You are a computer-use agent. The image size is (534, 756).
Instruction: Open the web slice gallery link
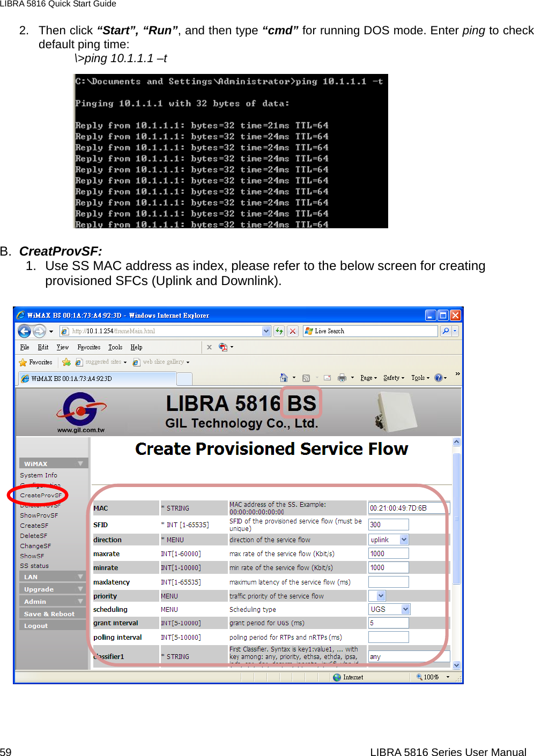pyautogui.click(x=161, y=362)
